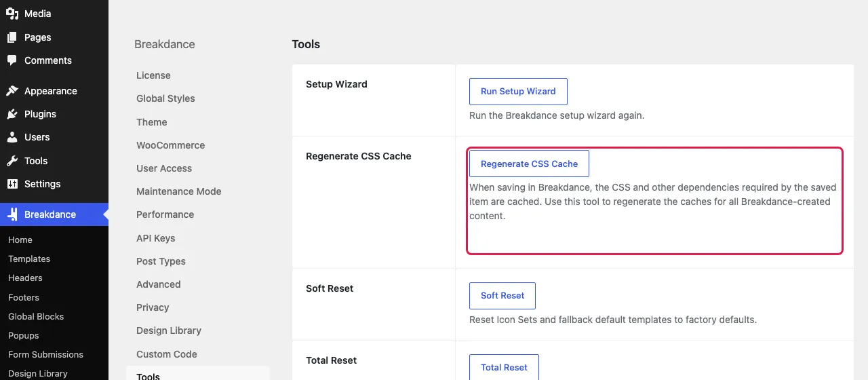Open the Breakdance Home submenu link

[20, 240]
